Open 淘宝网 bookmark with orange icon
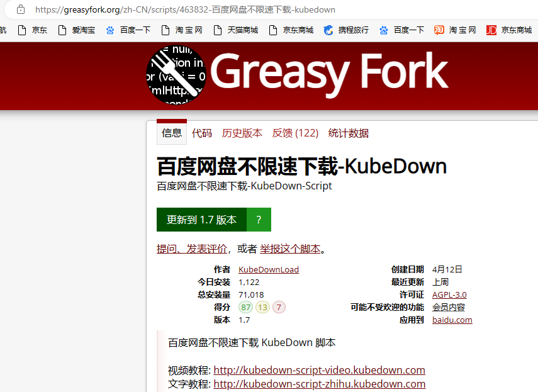 click(455, 30)
